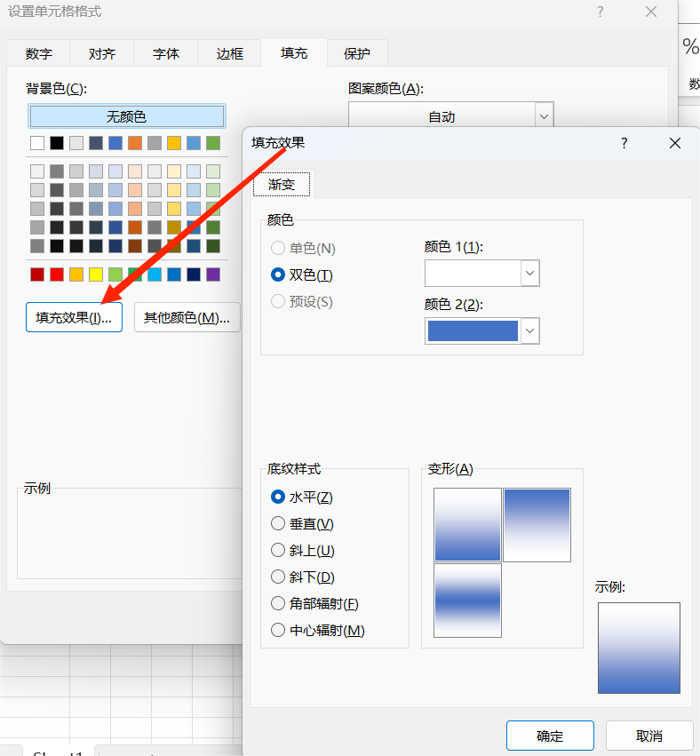
Task: Open help in 设置单元格格式 dialog
Action: [x=601, y=12]
